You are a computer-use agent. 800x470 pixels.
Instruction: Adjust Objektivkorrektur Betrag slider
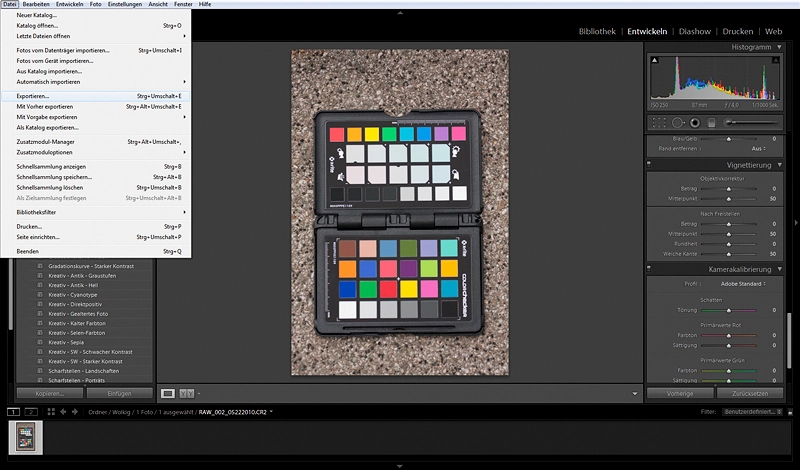pyautogui.click(x=729, y=189)
